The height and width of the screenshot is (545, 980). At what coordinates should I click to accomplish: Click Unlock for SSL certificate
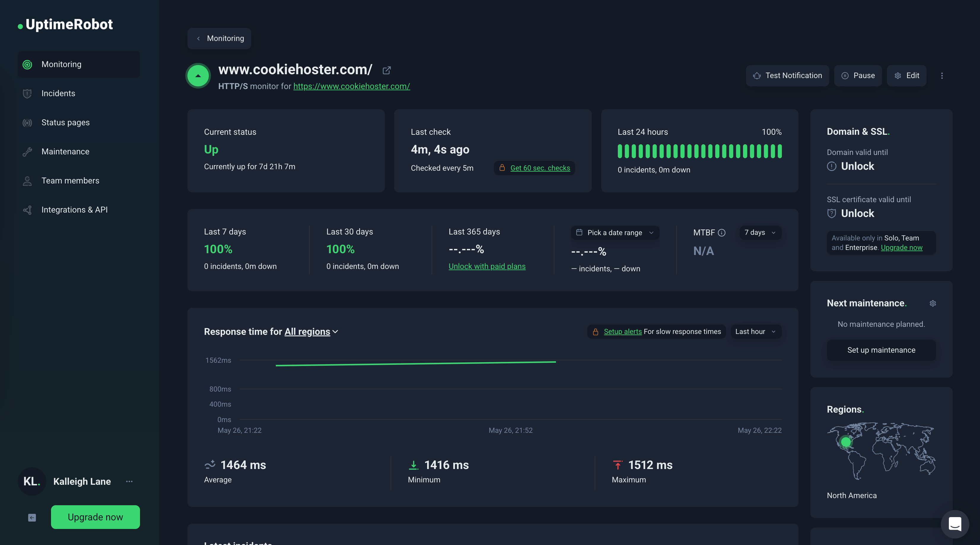[857, 213]
